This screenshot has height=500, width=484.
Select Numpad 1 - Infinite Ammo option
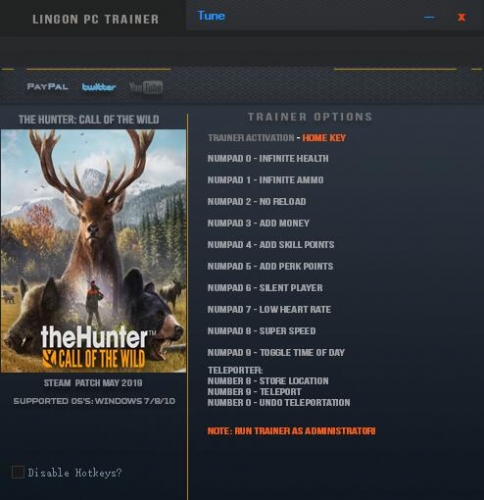pos(265,180)
